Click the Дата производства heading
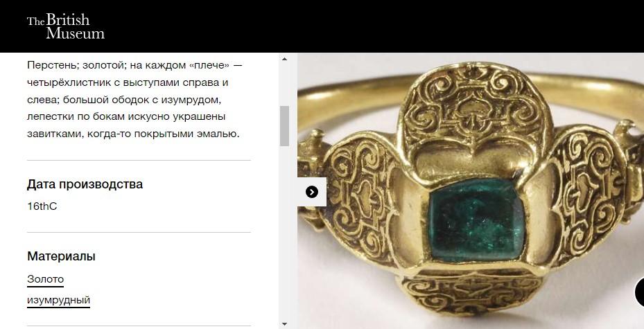The width and height of the screenshot is (644, 329). coord(85,184)
